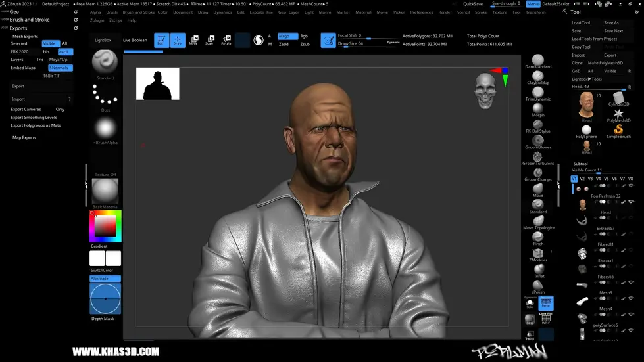The height and width of the screenshot is (362, 644).
Task: Open the main color picker square
Action: [105, 225]
